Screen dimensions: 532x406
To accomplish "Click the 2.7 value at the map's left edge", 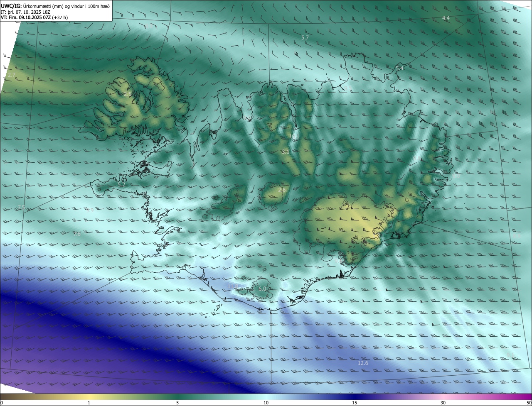I will point(12,75).
